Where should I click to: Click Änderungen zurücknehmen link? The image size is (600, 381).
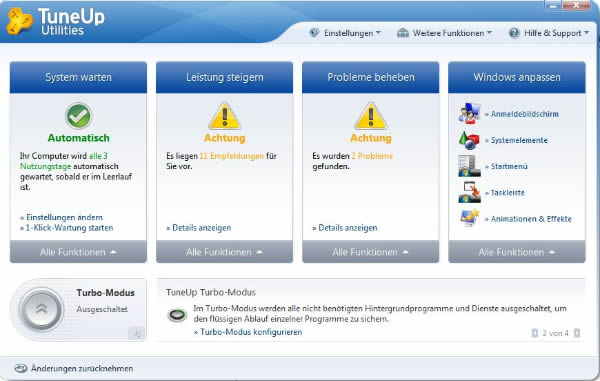coord(82,368)
